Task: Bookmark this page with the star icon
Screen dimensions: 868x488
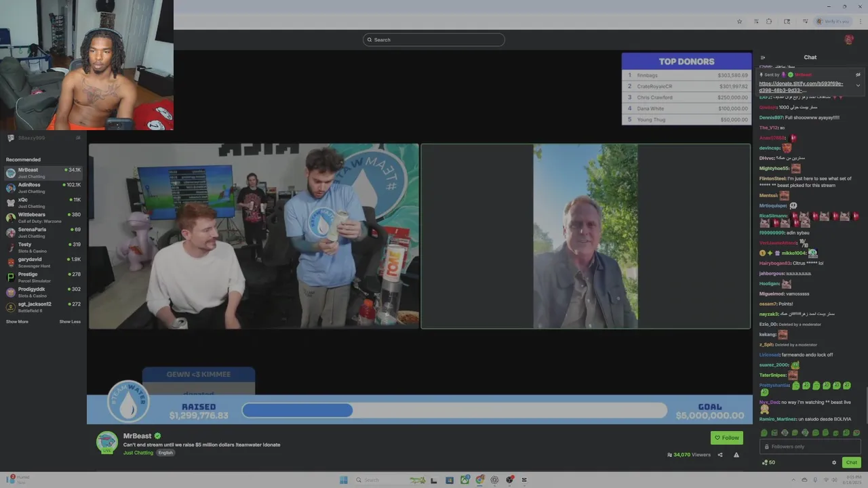Action: tap(739, 22)
